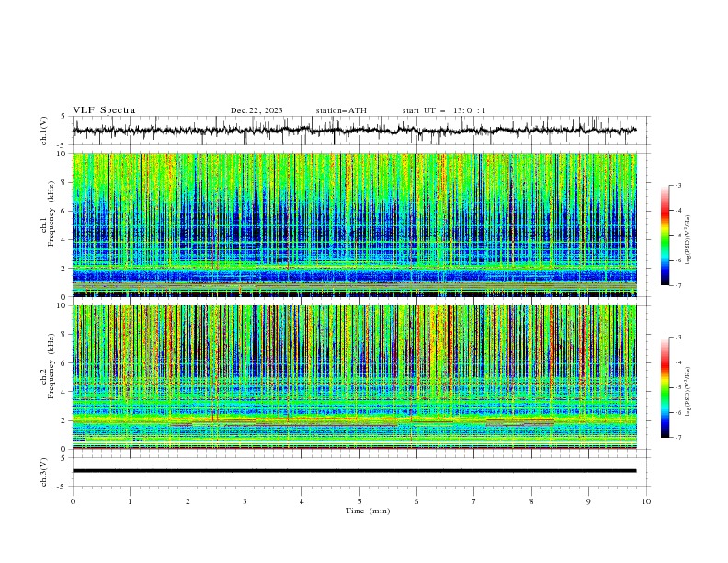Click the time axis tick label "10"
728x563 pixels.
pyautogui.click(x=646, y=501)
